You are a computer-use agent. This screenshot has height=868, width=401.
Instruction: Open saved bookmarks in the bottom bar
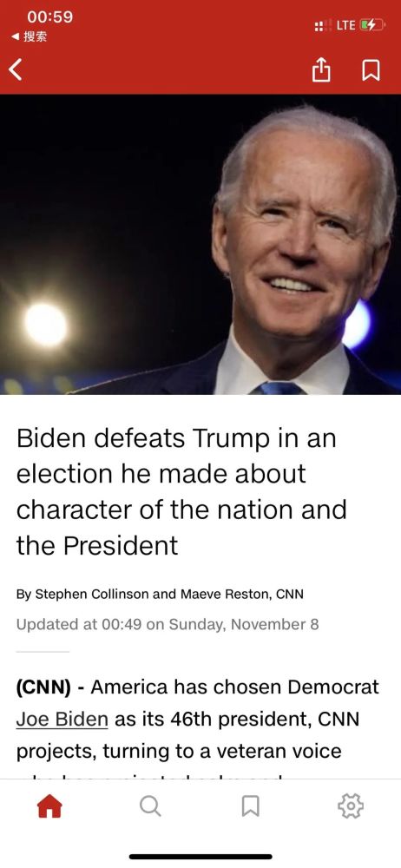coord(250,806)
